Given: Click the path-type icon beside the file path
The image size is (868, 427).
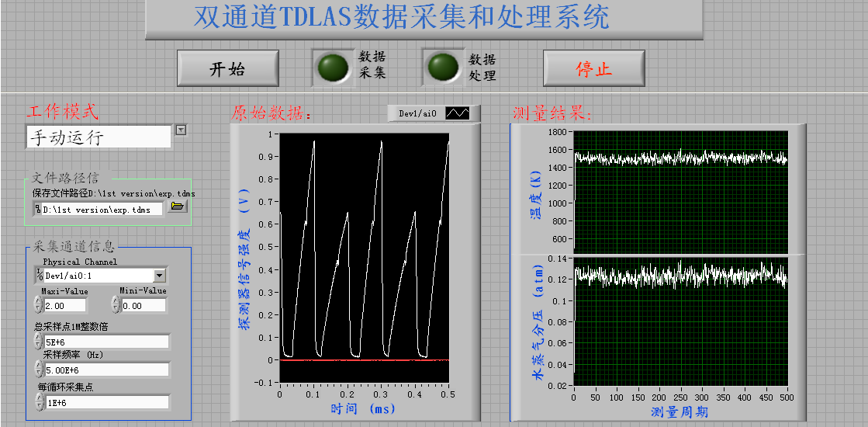Looking at the screenshot, I should (36, 209).
